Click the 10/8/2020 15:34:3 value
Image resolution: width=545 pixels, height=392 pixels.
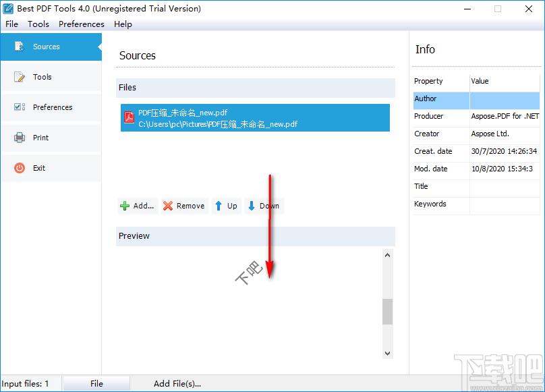tap(502, 169)
